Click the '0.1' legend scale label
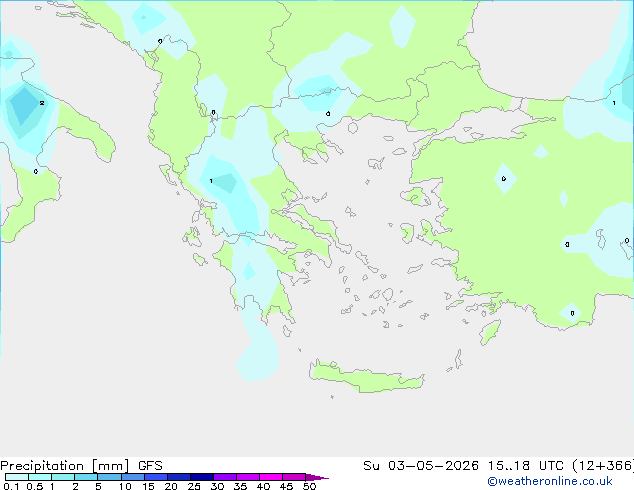Image resolution: width=634 pixels, height=490 pixels. pyautogui.click(x=11, y=486)
